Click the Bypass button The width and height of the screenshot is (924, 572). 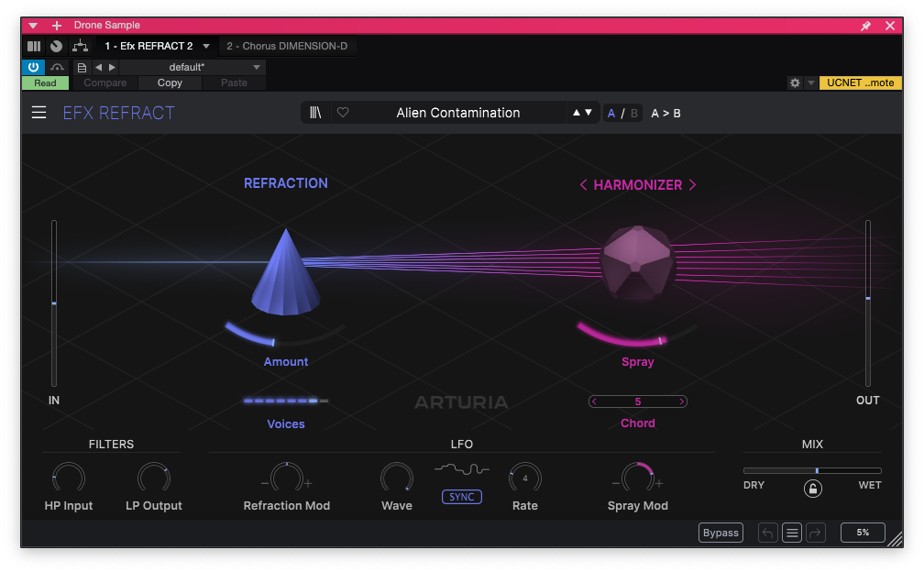point(720,533)
